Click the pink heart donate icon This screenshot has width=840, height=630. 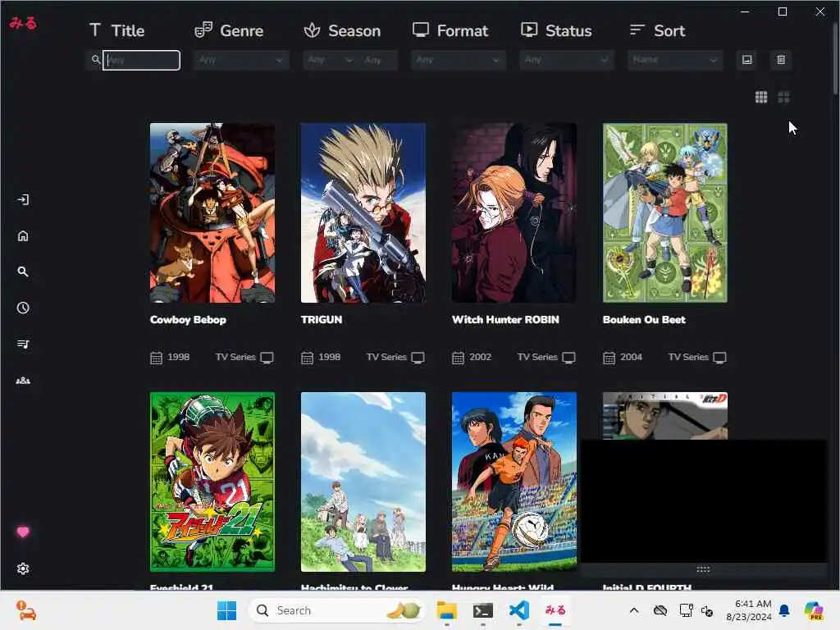click(22, 532)
